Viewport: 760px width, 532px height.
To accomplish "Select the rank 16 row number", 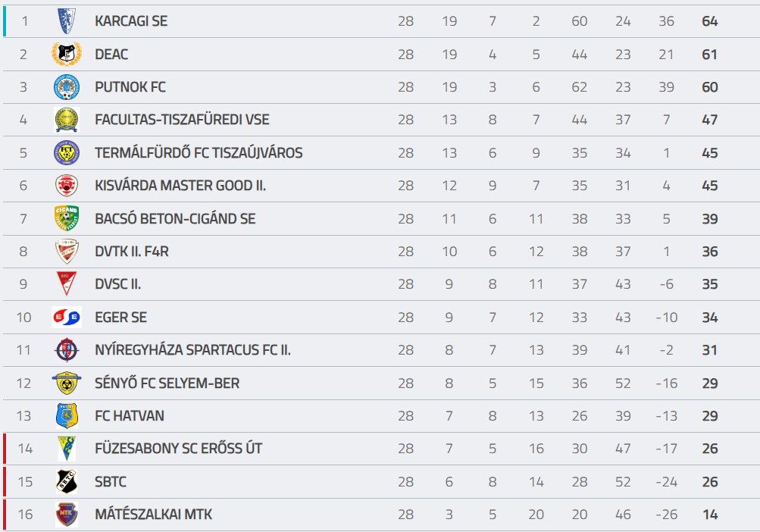I will [x=25, y=514].
